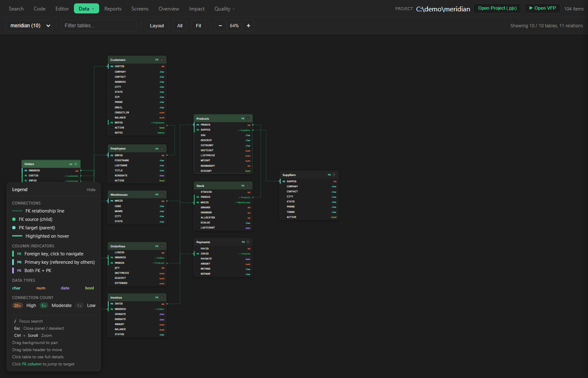The width and height of the screenshot is (588, 378).
Task: Switch to the Editor tab
Action: pyautogui.click(x=62, y=9)
